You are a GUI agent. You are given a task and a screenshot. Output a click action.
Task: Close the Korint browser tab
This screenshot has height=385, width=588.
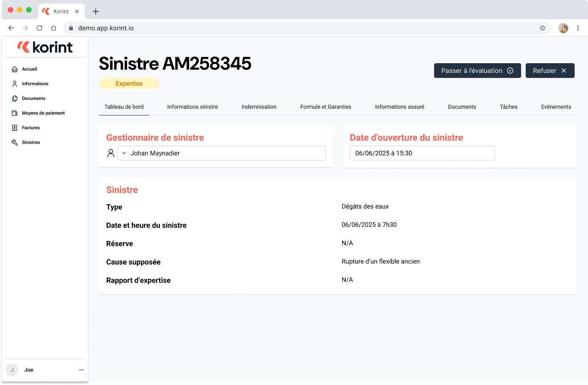(x=77, y=11)
